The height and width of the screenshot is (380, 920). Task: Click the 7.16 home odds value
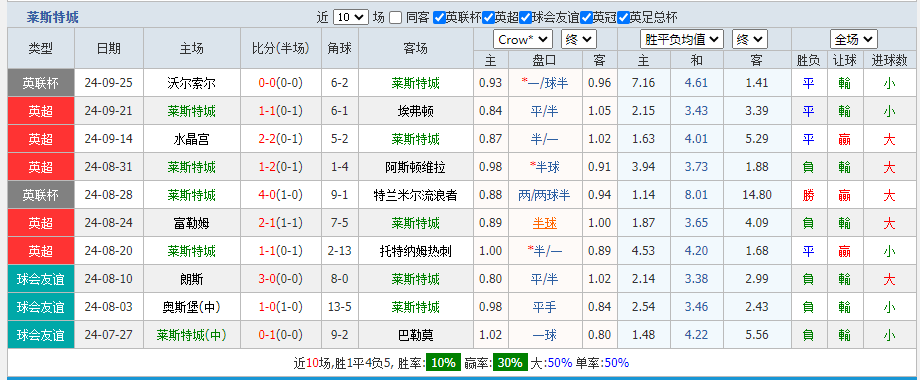pyautogui.click(x=644, y=83)
